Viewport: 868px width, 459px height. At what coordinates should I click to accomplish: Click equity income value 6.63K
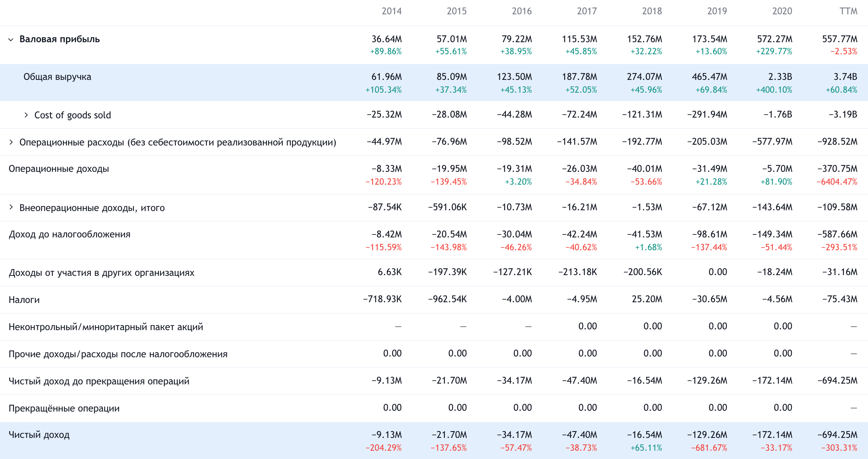390,272
